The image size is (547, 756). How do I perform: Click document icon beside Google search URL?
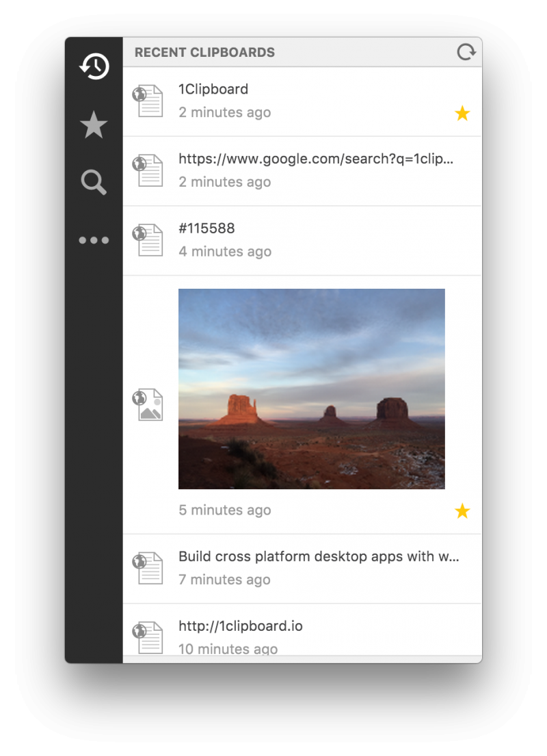[x=148, y=171]
